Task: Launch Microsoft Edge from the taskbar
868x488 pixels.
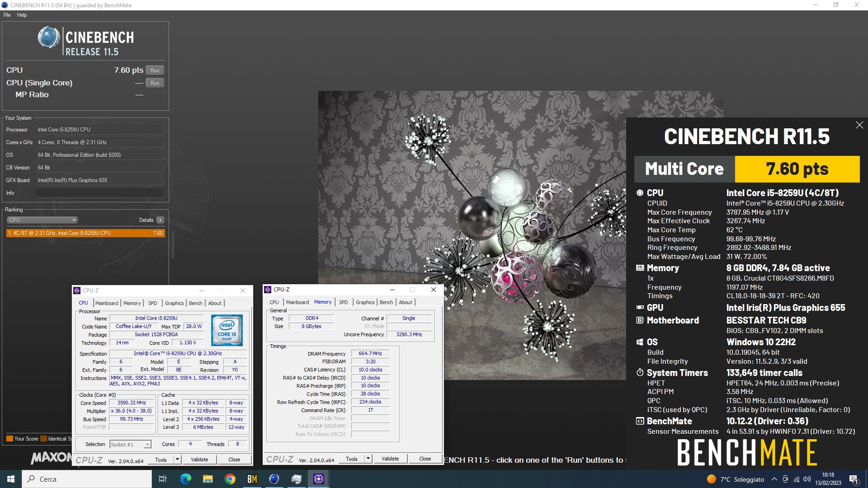Action: click(x=185, y=479)
